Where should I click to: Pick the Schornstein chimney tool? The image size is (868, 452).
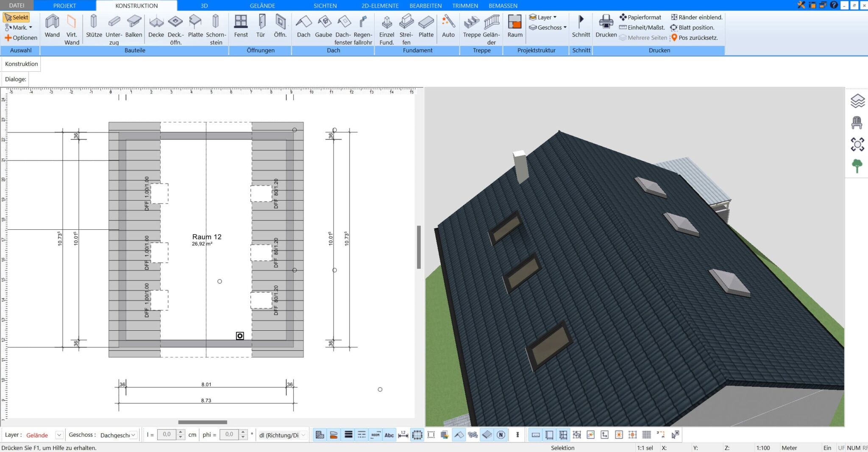216,28
